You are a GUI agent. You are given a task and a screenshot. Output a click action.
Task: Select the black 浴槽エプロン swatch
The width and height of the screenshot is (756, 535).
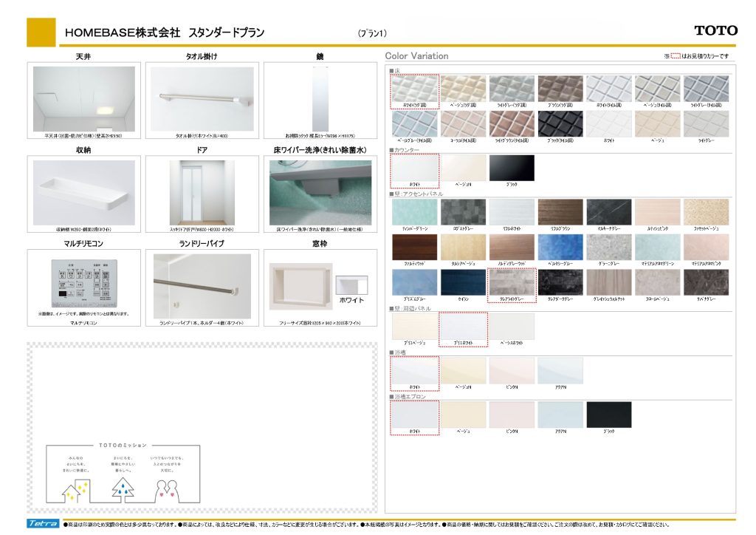(x=609, y=415)
